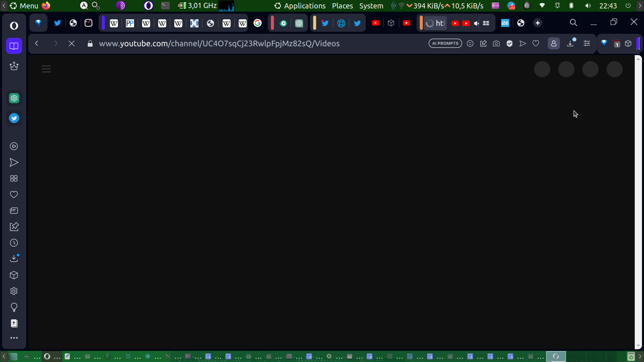Image resolution: width=644 pixels, height=362 pixels.
Task: Open the pinned diamond tab at the tab bar start
Action: pos(39,23)
